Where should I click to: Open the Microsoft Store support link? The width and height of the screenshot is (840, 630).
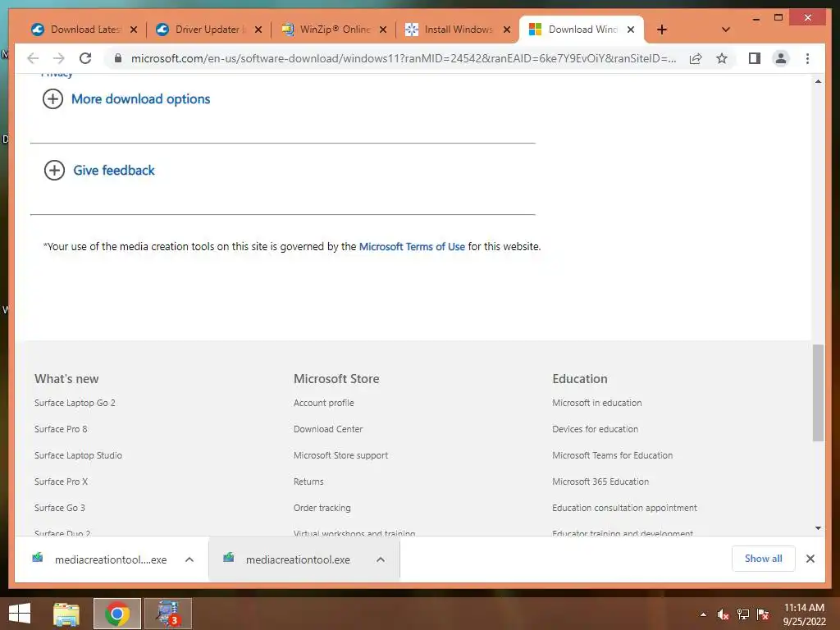340,455
